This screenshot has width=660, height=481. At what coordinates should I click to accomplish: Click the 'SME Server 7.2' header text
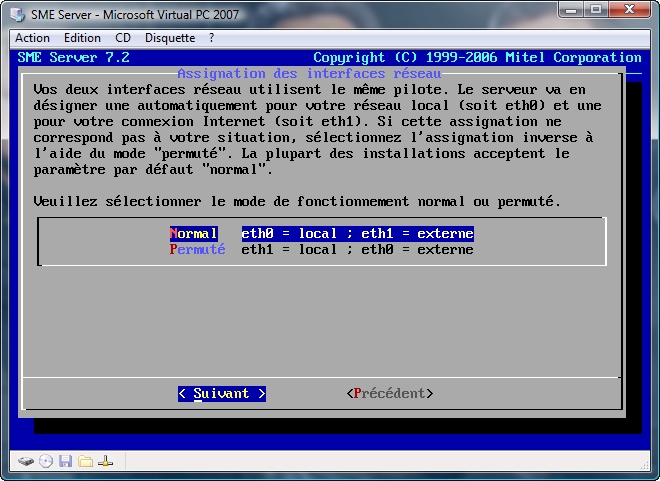pyautogui.click(x=74, y=57)
